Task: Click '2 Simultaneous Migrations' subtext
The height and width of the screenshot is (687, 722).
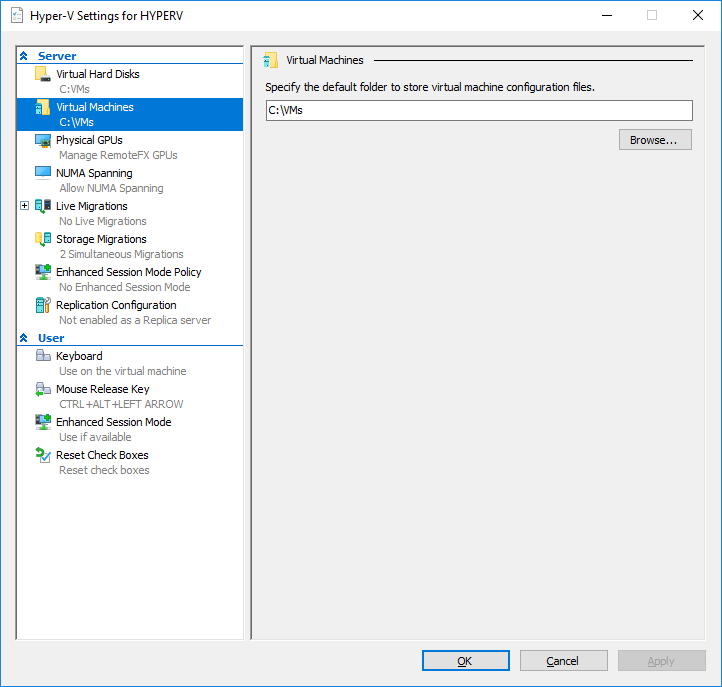Action: tap(122, 254)
